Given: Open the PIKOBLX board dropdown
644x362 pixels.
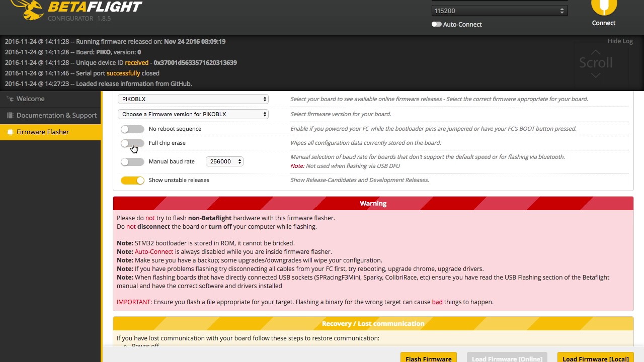Looking at the screenshot, I should pyautogui.click(x=193, y=99).
